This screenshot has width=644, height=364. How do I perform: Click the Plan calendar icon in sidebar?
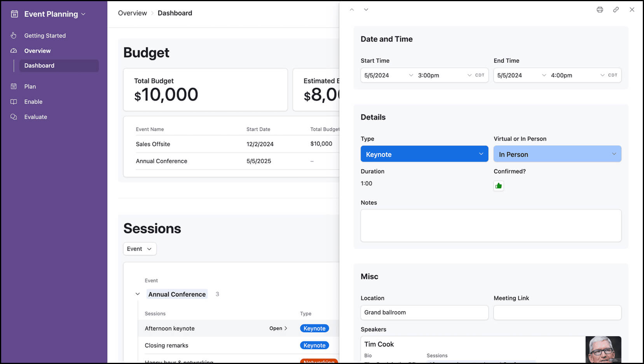[14, 86]
